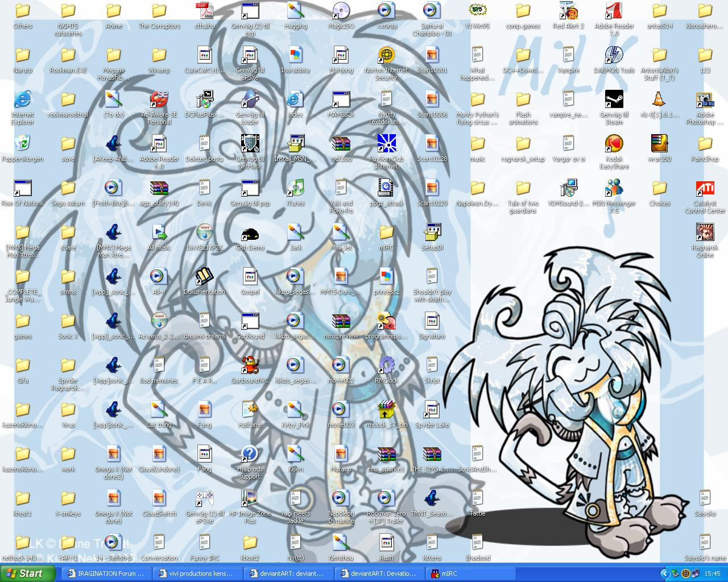Launch MSN Messenger 7.5

click(614, 188)
